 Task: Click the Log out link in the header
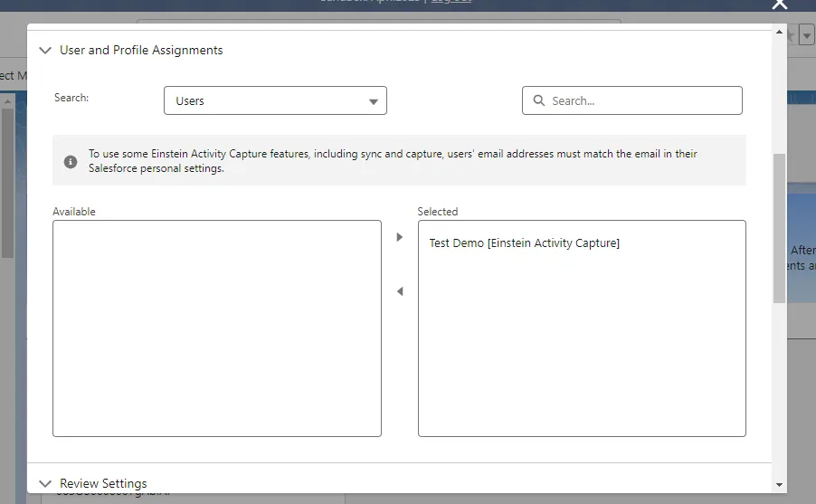point(451,1)
